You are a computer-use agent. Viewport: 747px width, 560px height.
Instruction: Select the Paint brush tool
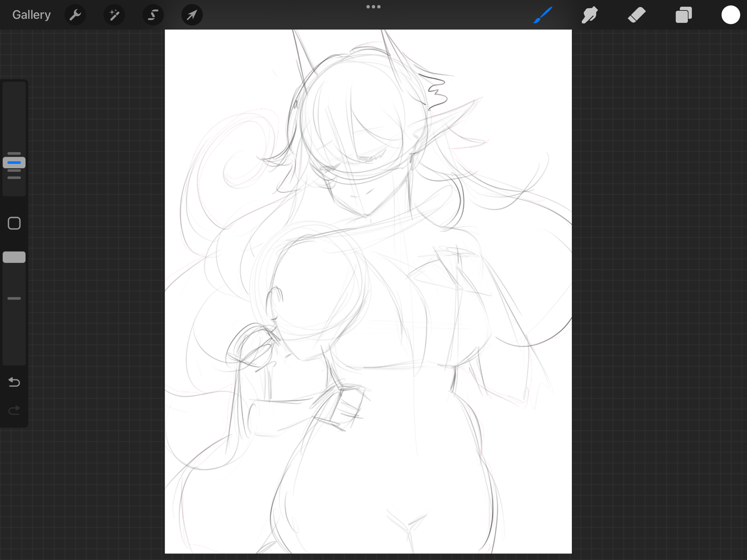tap(543, 15)
